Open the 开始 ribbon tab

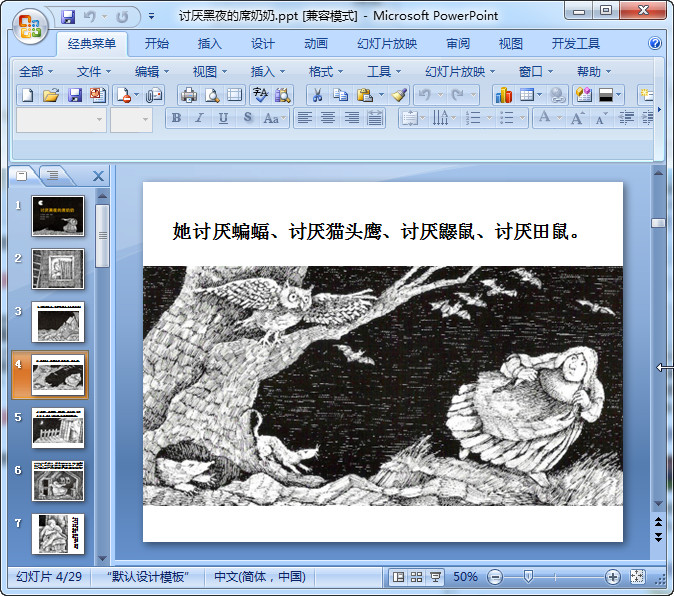click(x=156, y=43)
